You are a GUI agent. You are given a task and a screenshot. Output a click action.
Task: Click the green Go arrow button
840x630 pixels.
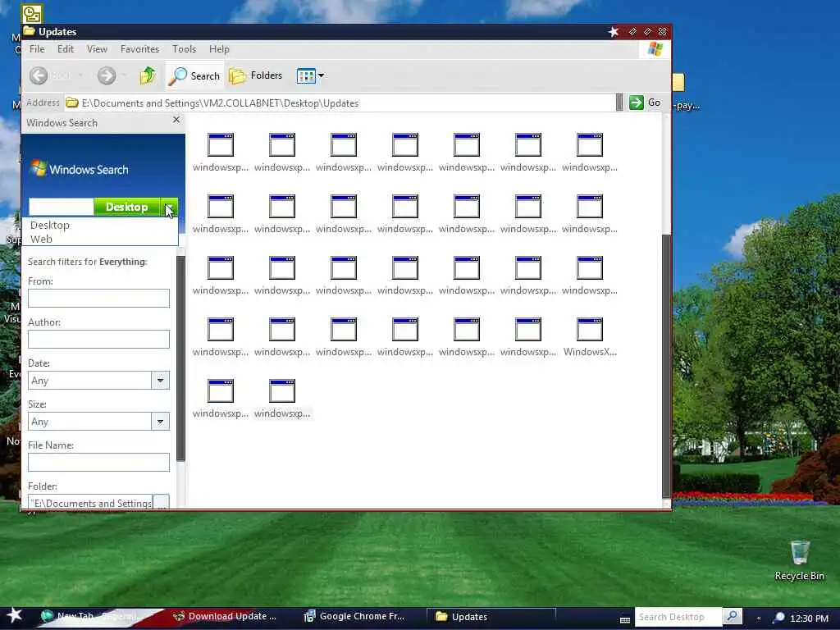tap(637, 103)
